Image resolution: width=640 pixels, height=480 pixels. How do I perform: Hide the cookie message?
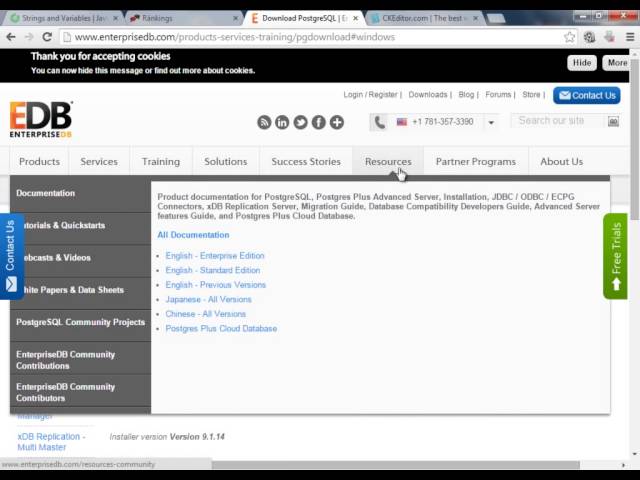582,63
